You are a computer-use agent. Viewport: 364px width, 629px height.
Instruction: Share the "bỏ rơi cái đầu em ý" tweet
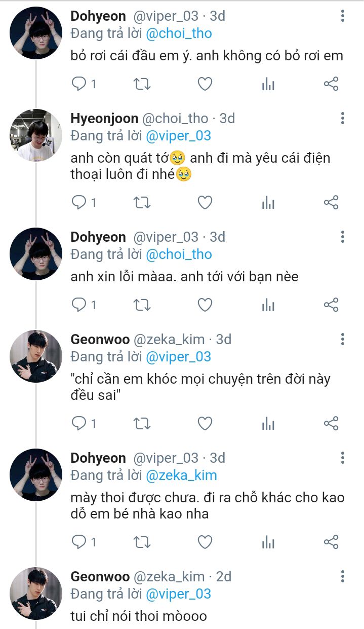(331, 84)
